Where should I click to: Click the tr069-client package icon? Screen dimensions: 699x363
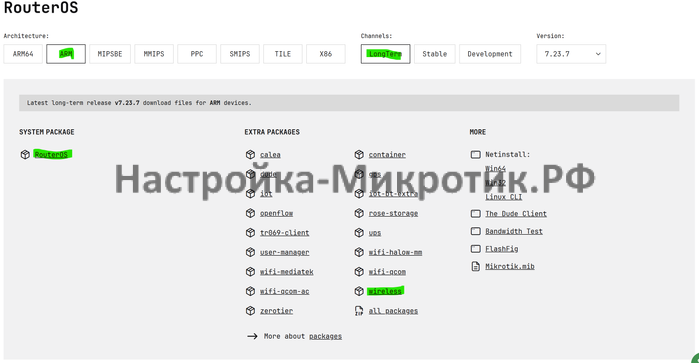(x=250, y=233)
